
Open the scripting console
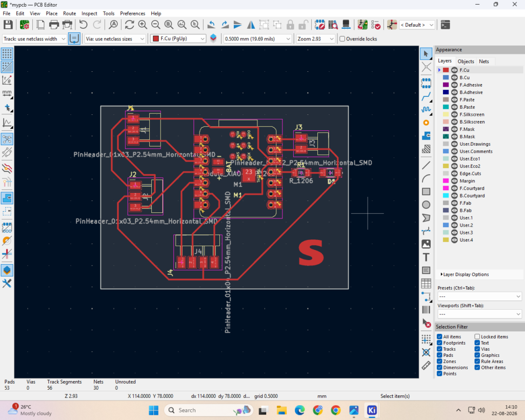point(446,25)
